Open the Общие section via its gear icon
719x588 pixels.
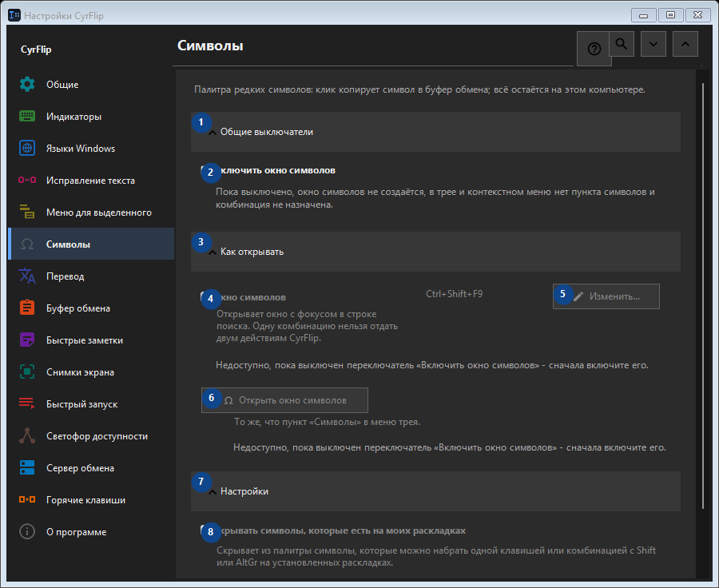coord(27,85)
